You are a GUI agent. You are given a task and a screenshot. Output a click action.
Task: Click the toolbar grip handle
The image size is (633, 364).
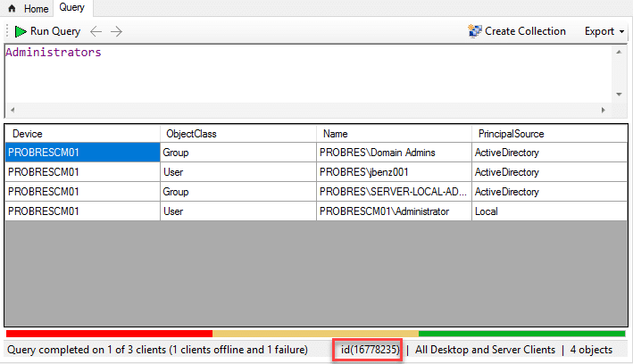coord(7,31)
